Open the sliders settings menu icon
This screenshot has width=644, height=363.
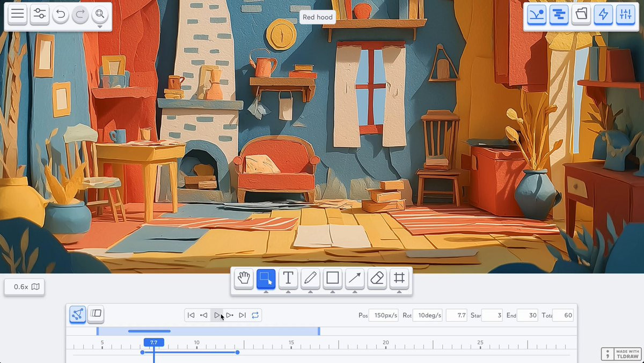coord(40,14)
